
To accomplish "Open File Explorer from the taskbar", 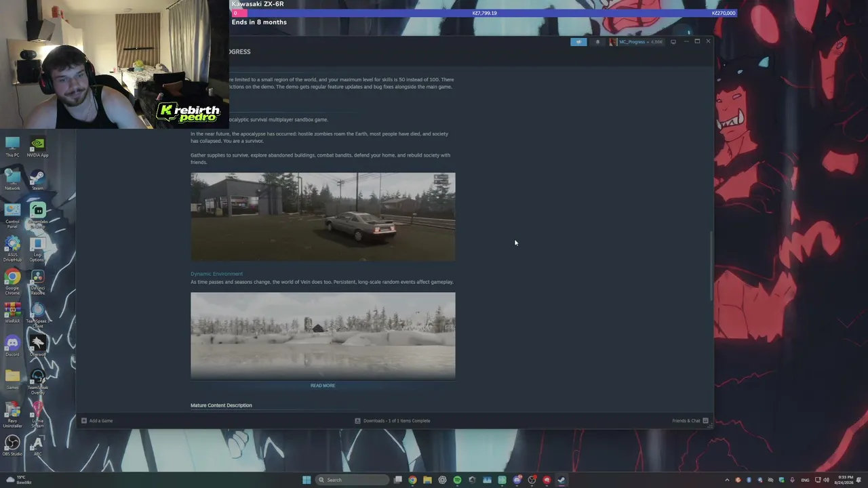I will [x=427, y=480].
